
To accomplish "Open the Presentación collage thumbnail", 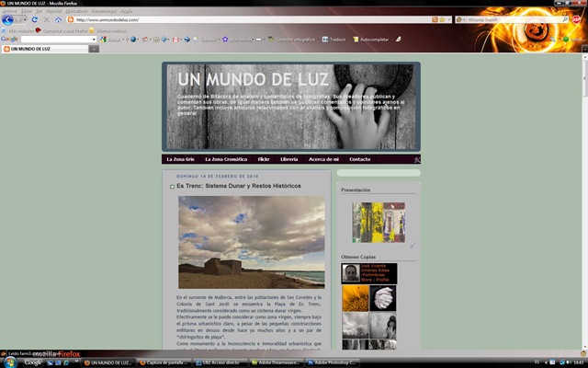I will click(x=379, y=223).
